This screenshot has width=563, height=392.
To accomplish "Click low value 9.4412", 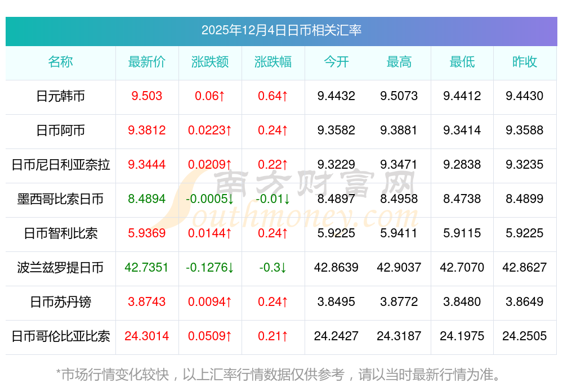I will click(x=462, y=96).
